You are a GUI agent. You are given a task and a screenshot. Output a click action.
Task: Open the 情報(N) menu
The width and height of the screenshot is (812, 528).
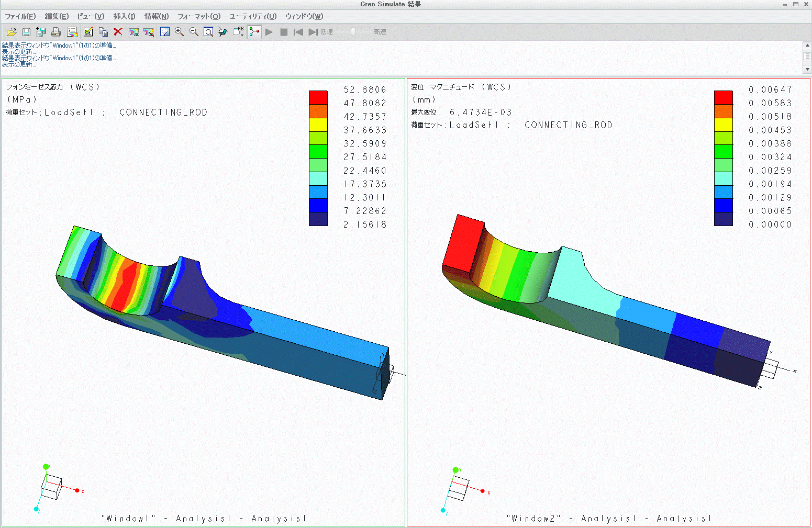[157, 17]
